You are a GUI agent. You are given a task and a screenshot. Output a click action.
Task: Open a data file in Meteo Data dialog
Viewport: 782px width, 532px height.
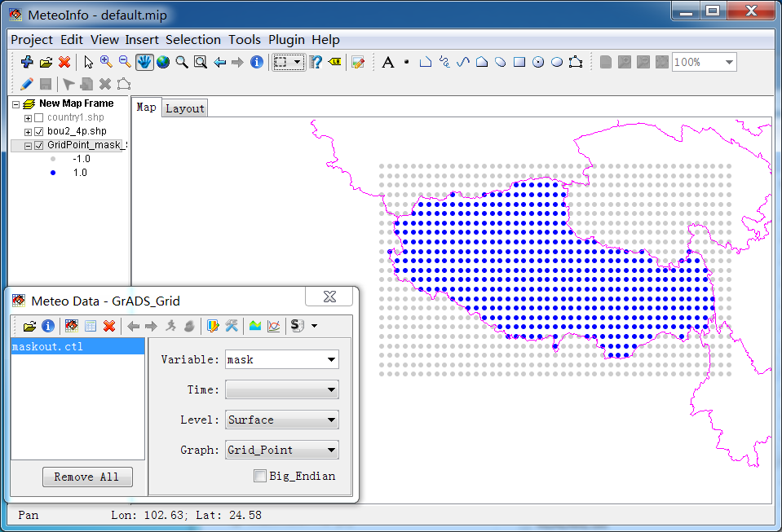tap(32, 325)
